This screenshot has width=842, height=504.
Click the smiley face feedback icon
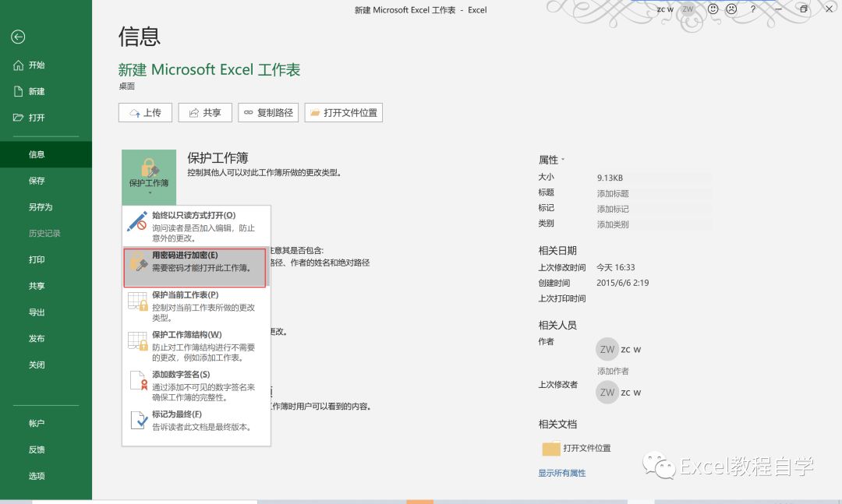[713, 9]
